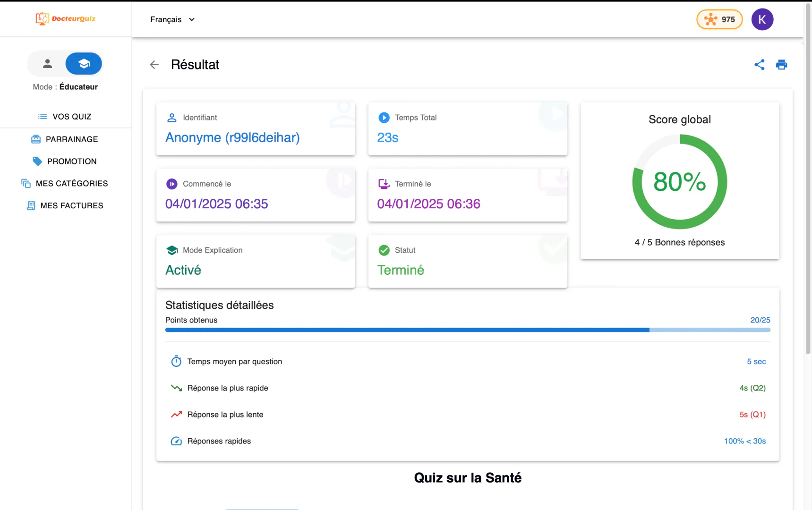Click the share icon near Résultat
Screen dimensions: 812x510
pyautogui.click(x=760, y=65)
